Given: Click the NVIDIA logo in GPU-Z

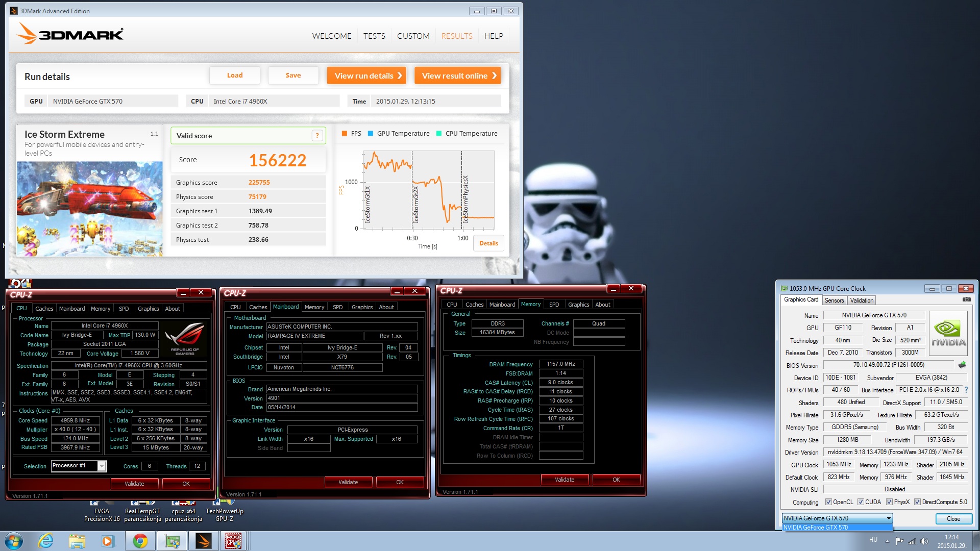Looking at the screenshot, I should [948, 333].
